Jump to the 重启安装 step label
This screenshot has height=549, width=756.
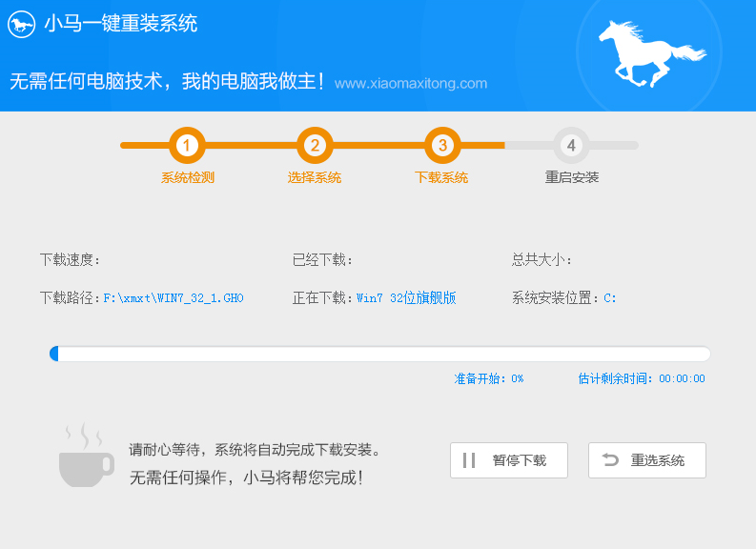click(572, 177)
